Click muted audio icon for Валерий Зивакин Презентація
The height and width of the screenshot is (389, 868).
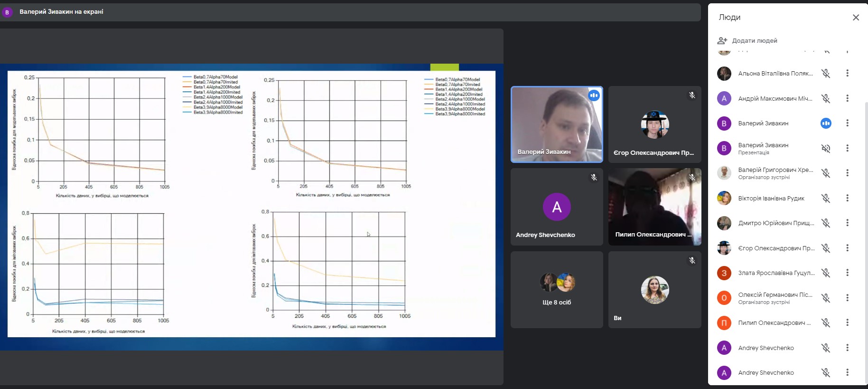click(826, 148)
